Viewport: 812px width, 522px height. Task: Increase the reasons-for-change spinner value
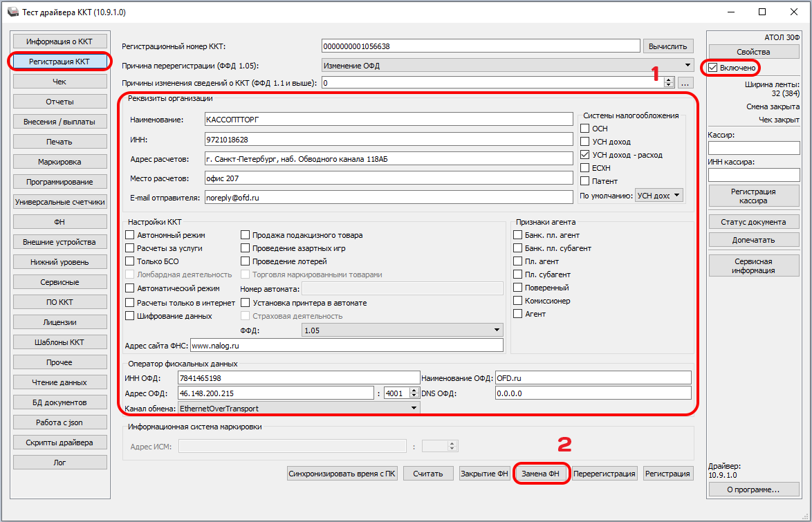669,80
